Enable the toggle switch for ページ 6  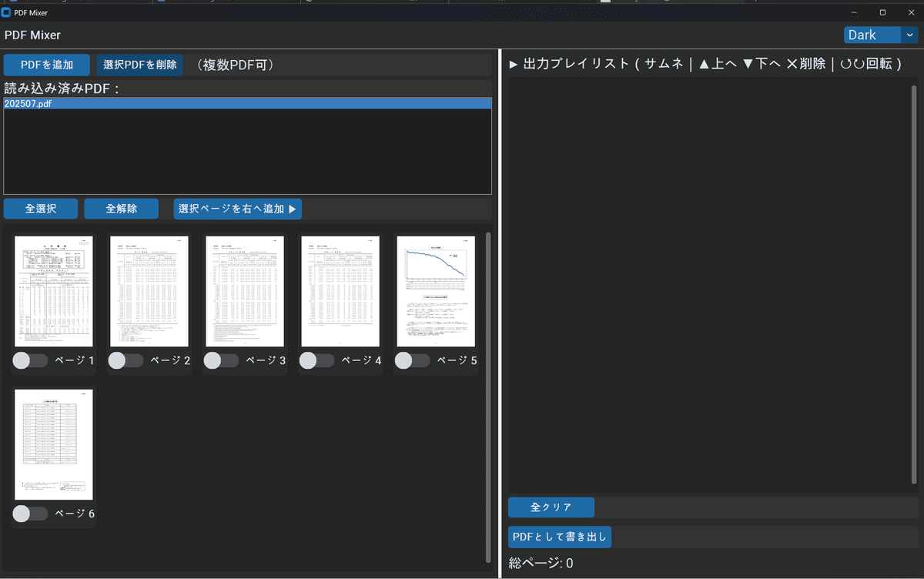(29, 513)
